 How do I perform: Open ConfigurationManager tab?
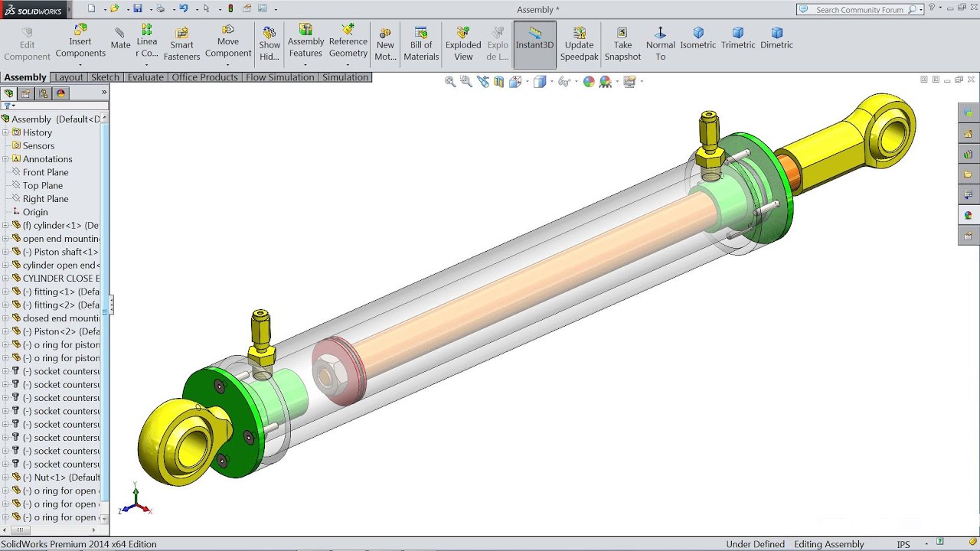pyautogui.click(x=44, y=93)
